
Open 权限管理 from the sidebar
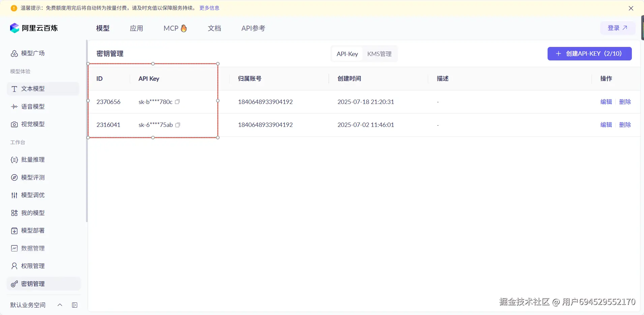(x=33, y=266)
